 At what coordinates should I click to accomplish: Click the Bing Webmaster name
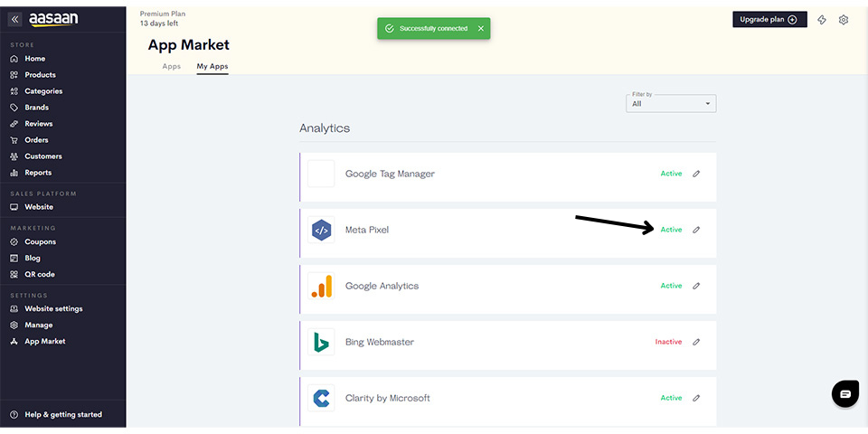[x=379, y=342]
